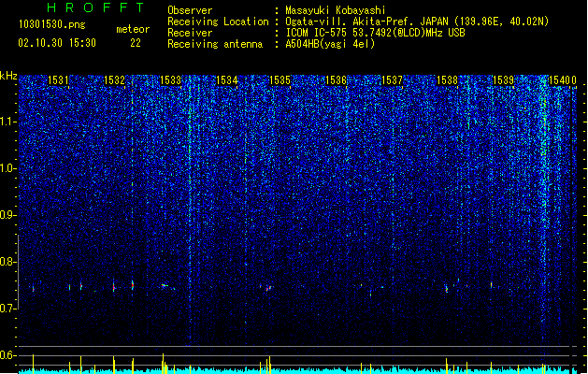Click the kHz axis unit label
Screen dimensions: 588x374
coord(8,76)
